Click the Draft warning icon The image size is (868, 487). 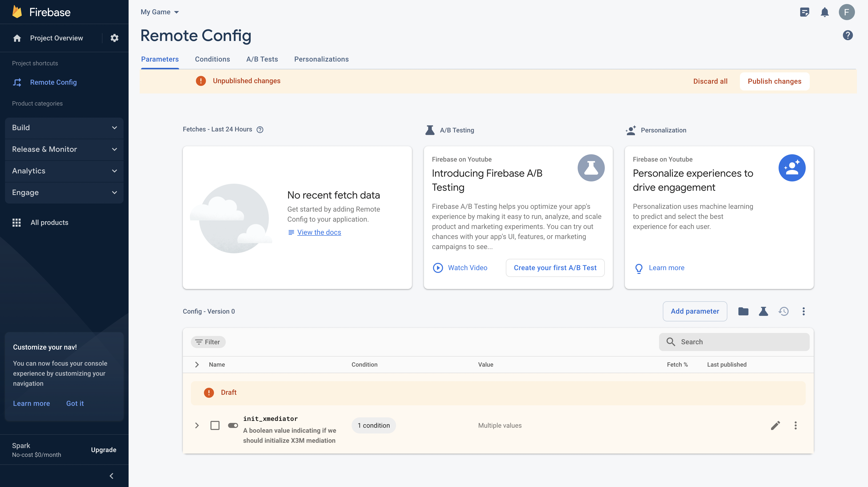[209, 393]
